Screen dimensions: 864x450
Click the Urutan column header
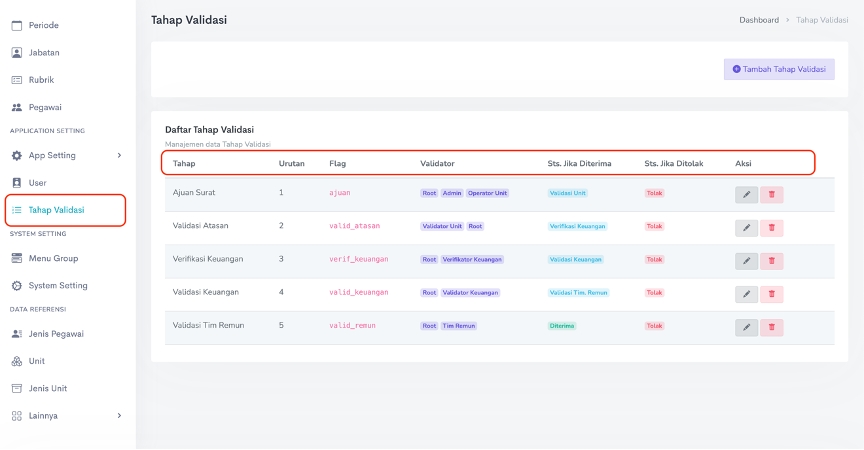(291, 162)
